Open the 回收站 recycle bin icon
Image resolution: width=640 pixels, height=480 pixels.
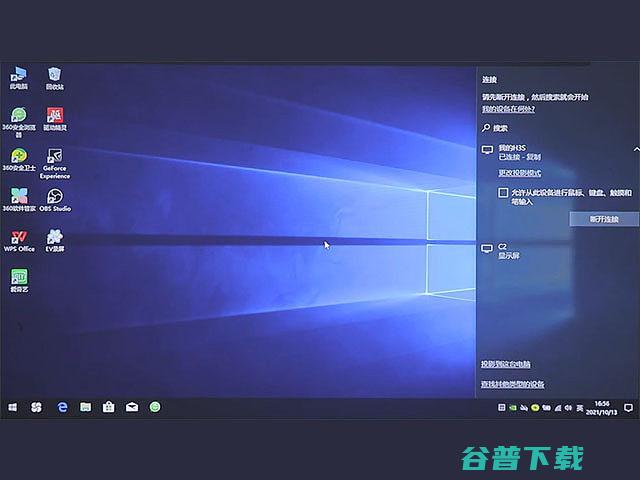[x=55, y=75]
